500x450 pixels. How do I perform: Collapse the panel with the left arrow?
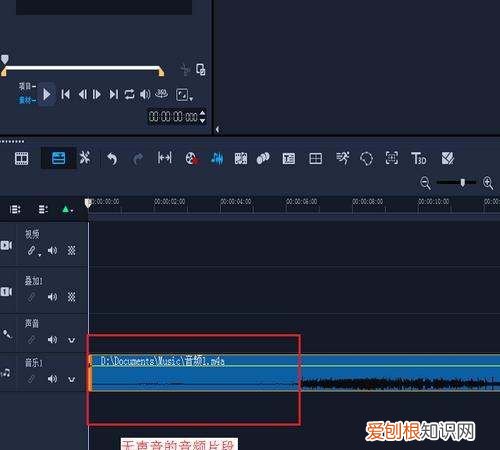(x=217, y=129)
